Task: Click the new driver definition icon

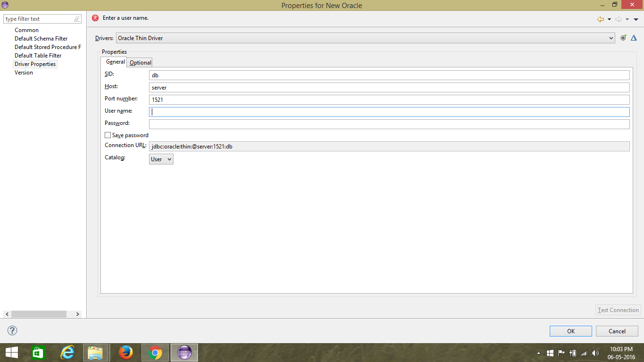Action: pos(623,38)
